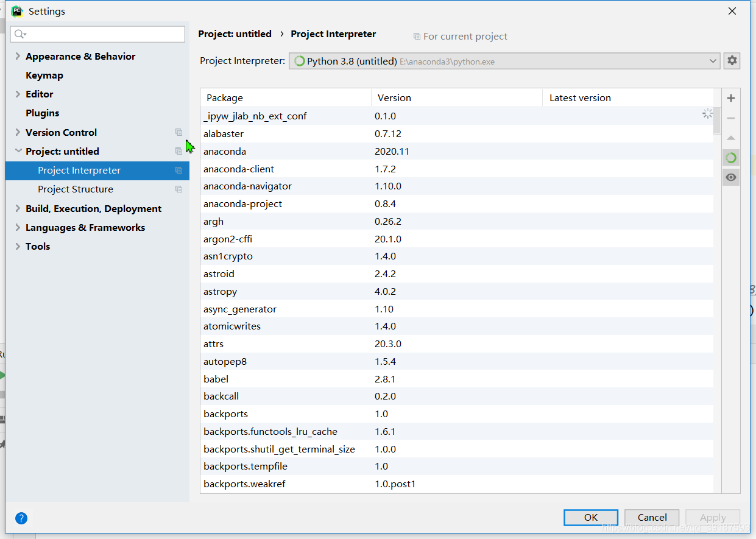
Task: Select the astropy package row
Action: click(457, 291)
